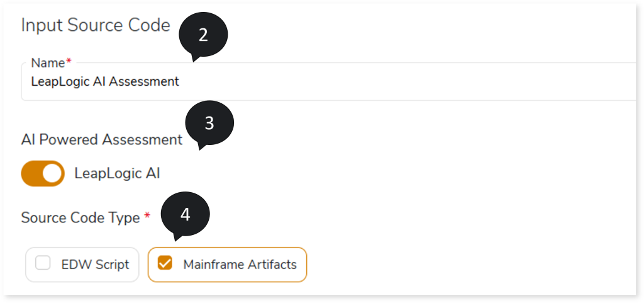Click the LeapLogic AI Assessment text in Name field

coord(105,81)
